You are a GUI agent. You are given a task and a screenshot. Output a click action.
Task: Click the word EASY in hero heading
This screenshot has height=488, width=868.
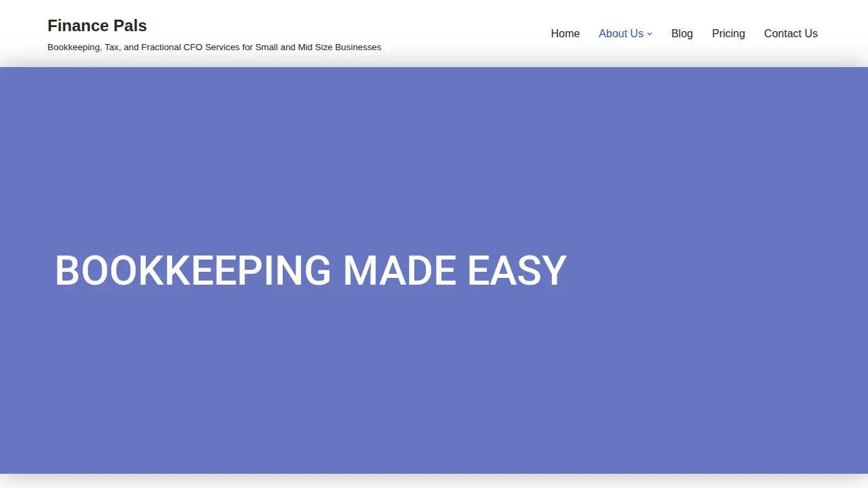(517, 270)
